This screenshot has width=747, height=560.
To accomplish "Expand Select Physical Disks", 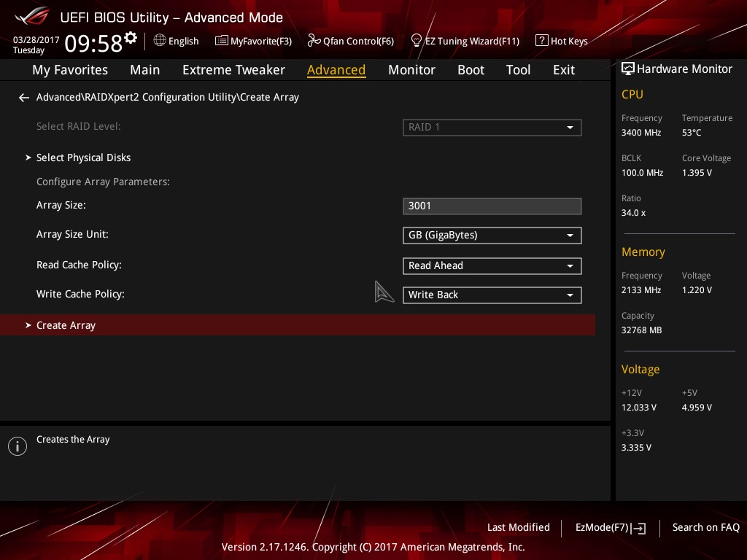I will pos(83,157).
